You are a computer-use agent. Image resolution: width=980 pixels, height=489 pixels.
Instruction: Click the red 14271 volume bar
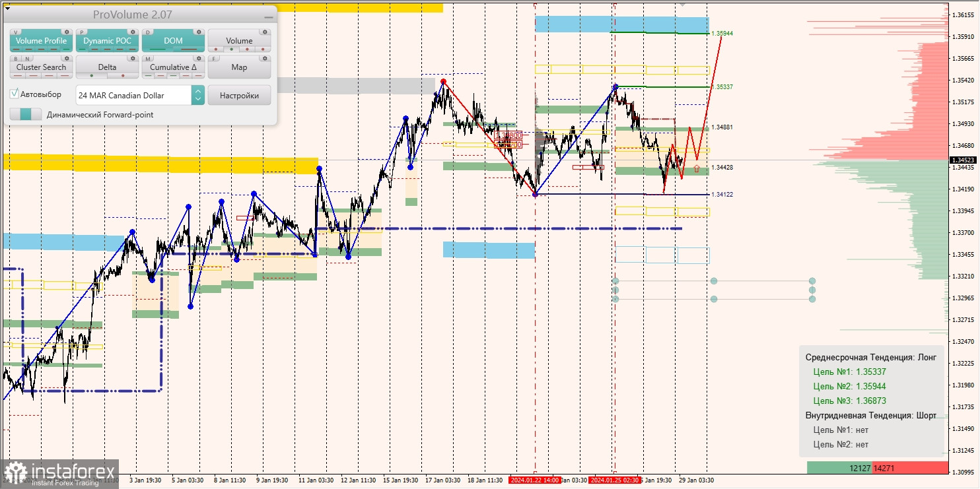click(910, 468)
